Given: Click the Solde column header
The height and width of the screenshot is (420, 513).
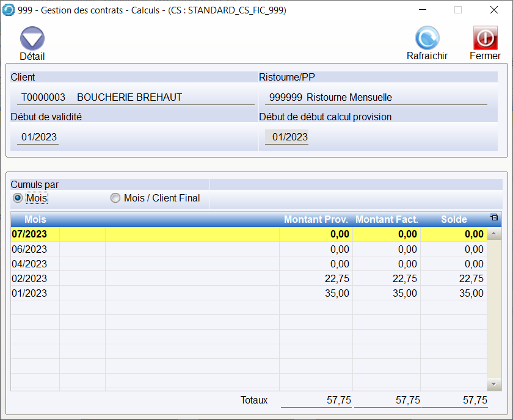Looking at the screenshot, I should click(x=454, y=219).
